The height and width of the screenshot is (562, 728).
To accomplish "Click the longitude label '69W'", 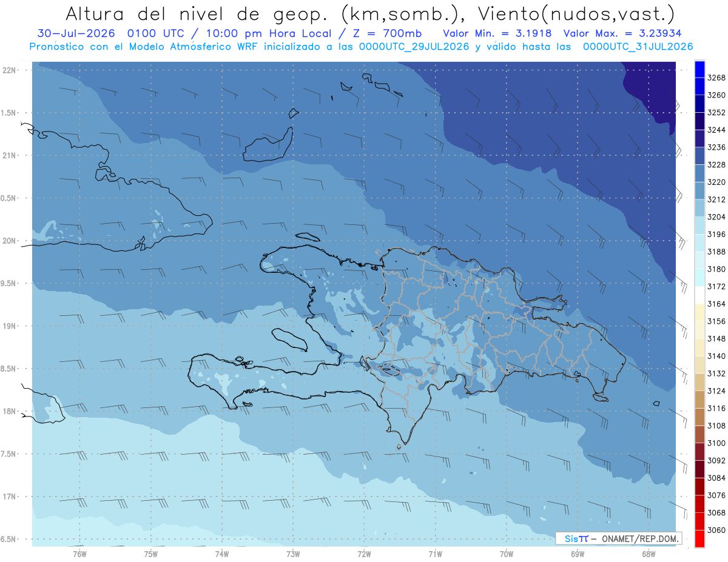I will tap(578, 554).
